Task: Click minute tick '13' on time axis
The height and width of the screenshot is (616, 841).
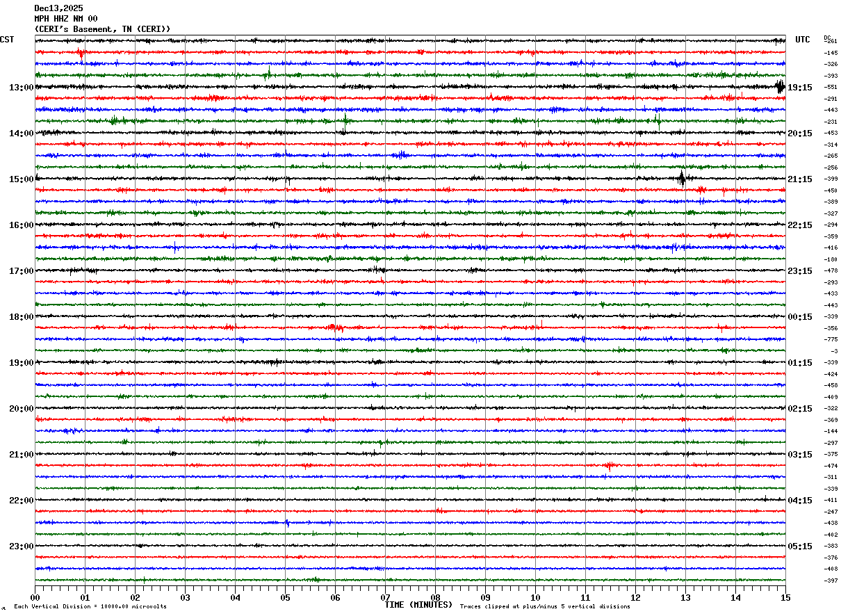Action: pos(685,597)
